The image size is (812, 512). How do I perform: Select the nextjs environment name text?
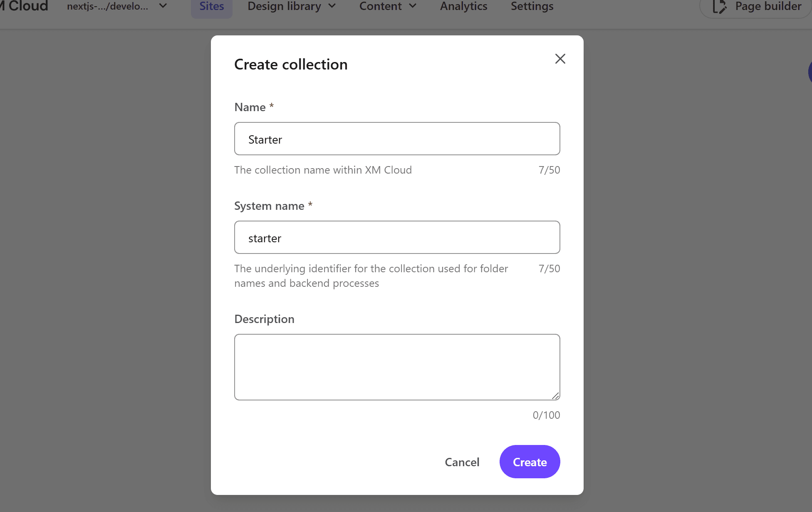click(x=107, y=7)
